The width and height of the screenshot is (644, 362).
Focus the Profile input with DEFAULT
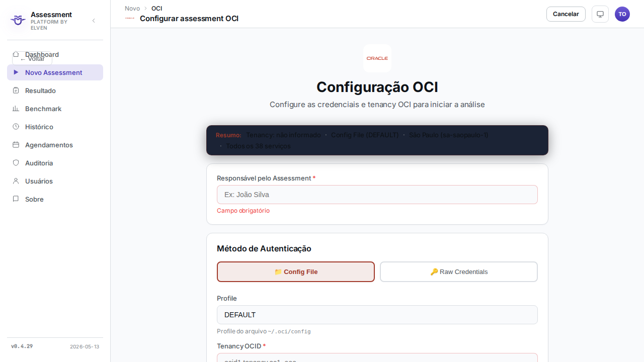click(x=377, y=315)
